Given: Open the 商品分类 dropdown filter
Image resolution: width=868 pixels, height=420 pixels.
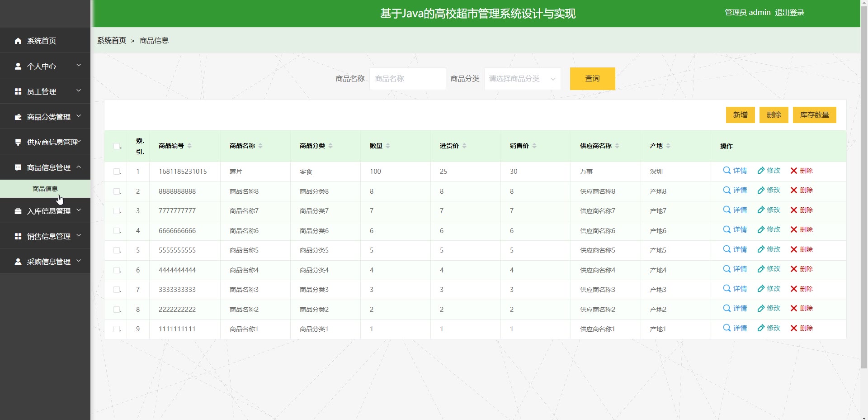Looking at the screenshot, I should tap(522, 79).
